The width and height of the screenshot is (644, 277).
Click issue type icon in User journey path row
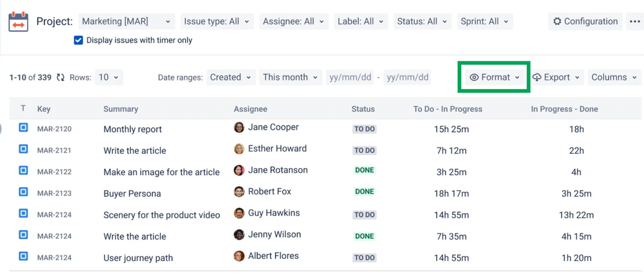coord(23,256)
